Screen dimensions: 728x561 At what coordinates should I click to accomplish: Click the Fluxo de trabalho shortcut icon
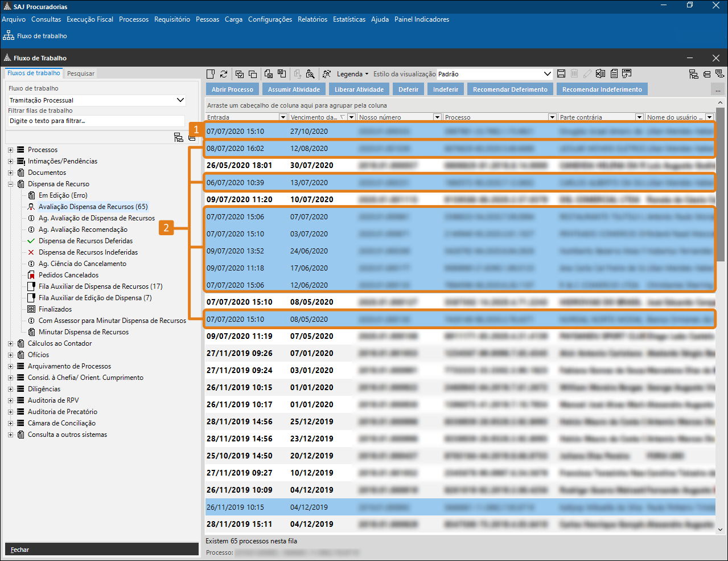[x=9, y=35]
